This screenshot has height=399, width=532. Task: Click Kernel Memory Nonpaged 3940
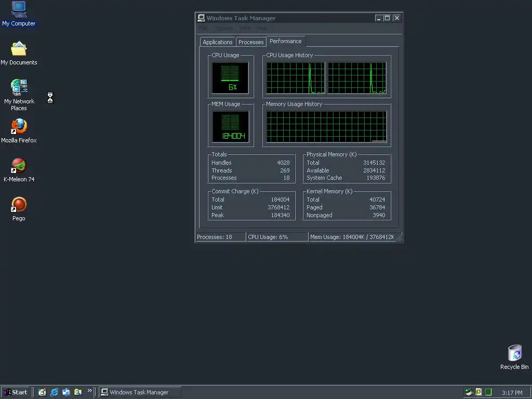click(379, 215)
